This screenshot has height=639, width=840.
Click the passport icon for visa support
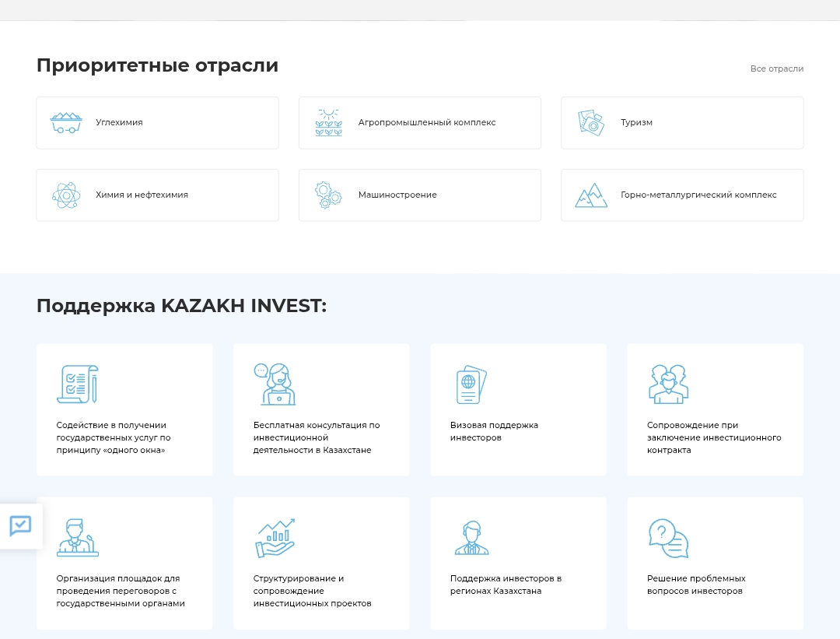click(471, 384)
